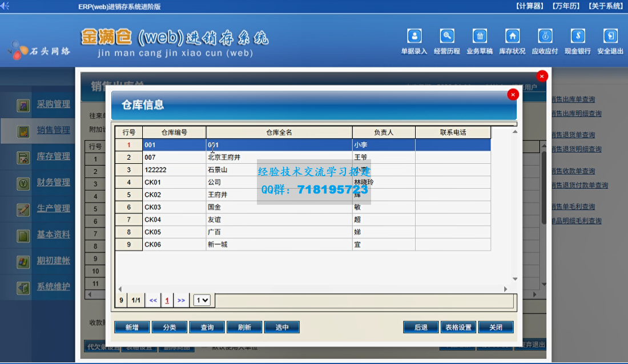Open the 业务草稿 drafts icon
This screenshot has height=364, width=628.
480,36
